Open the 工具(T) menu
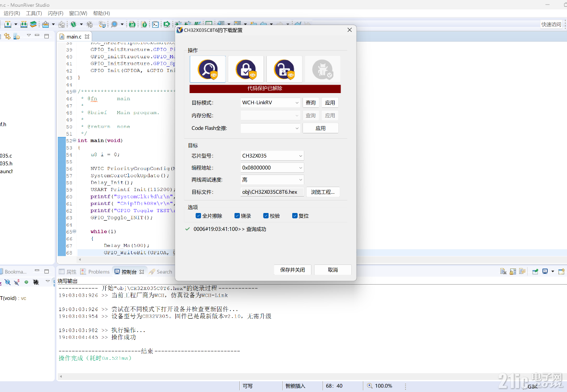The image size is (567, 392). (34, 13)
